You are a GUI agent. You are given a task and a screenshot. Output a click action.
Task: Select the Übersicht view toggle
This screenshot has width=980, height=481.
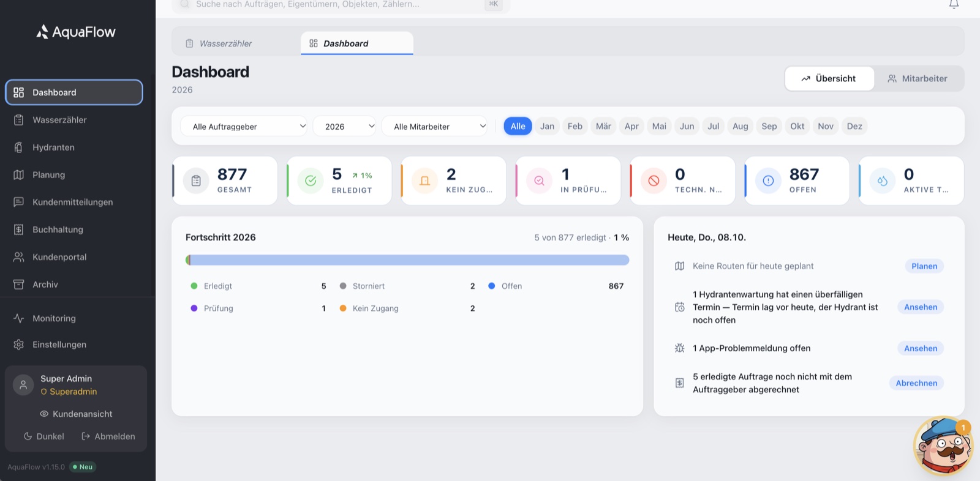click(x=829, y=78)
